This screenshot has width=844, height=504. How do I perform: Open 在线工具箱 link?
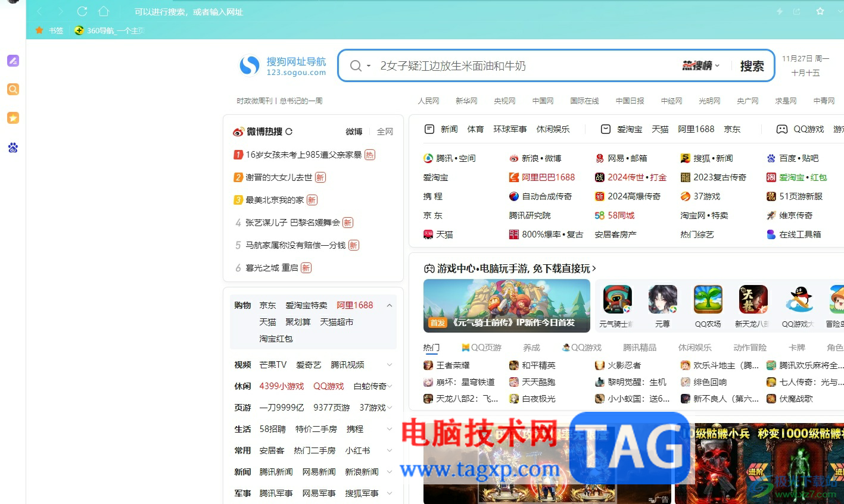pyautogui.click(x=794, y=234)
